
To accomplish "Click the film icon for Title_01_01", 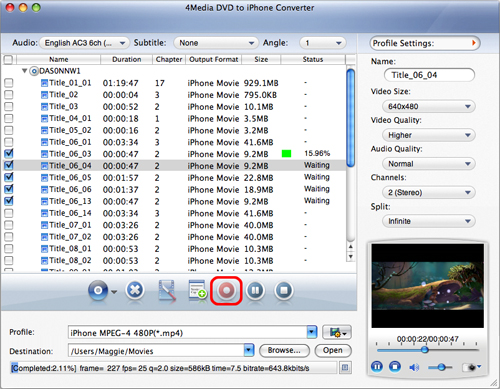I will pyautogui.click(x=44, y=83).
